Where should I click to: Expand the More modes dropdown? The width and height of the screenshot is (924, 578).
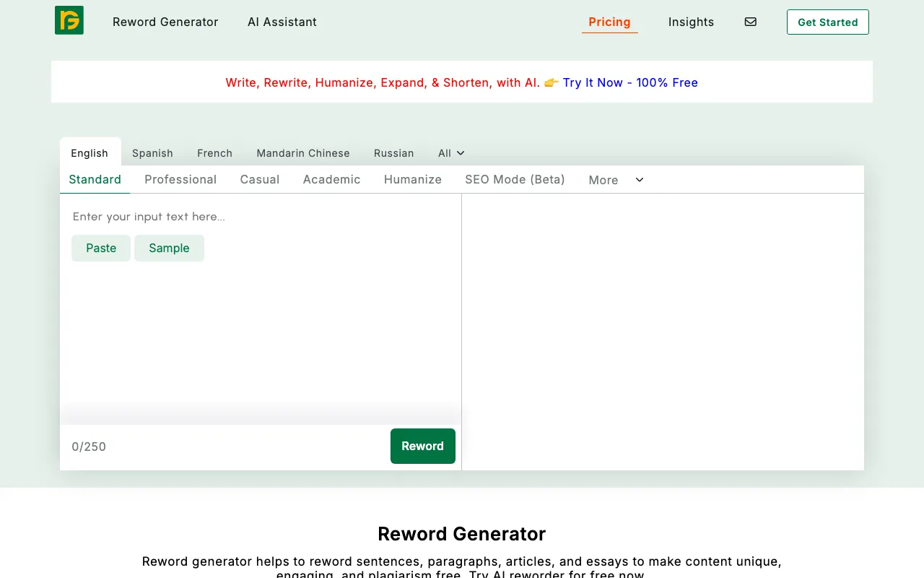[x=616, y=180]
